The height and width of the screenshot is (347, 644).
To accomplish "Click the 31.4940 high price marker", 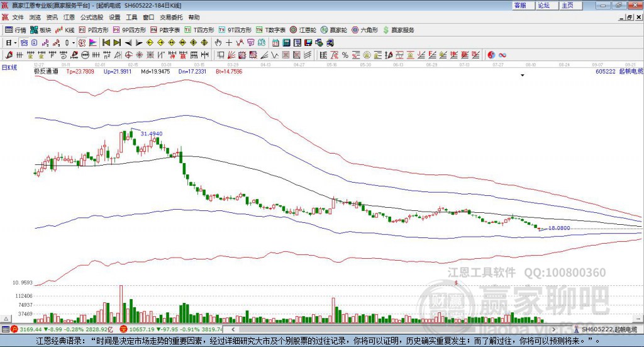I will [152, 134].
